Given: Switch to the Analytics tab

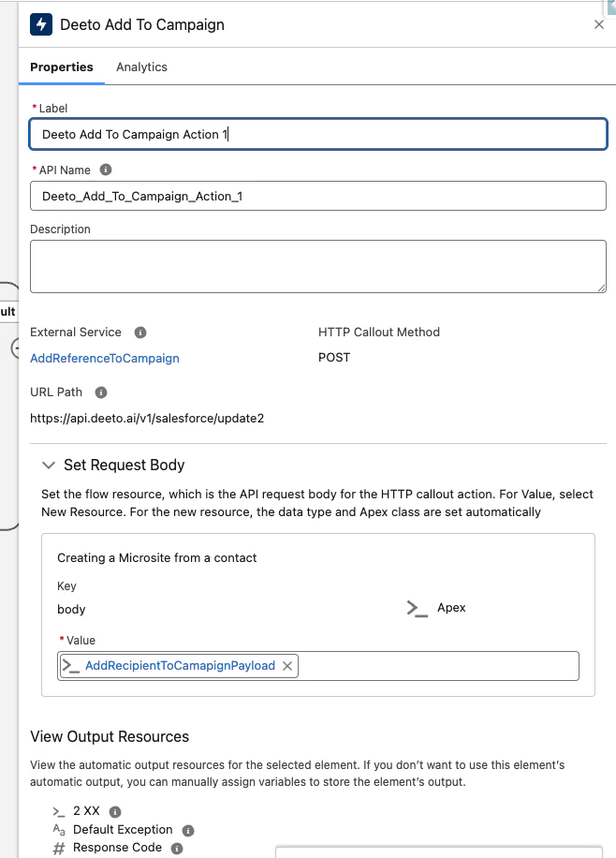Looking at the screenshot, I should [x=141, y=67].
